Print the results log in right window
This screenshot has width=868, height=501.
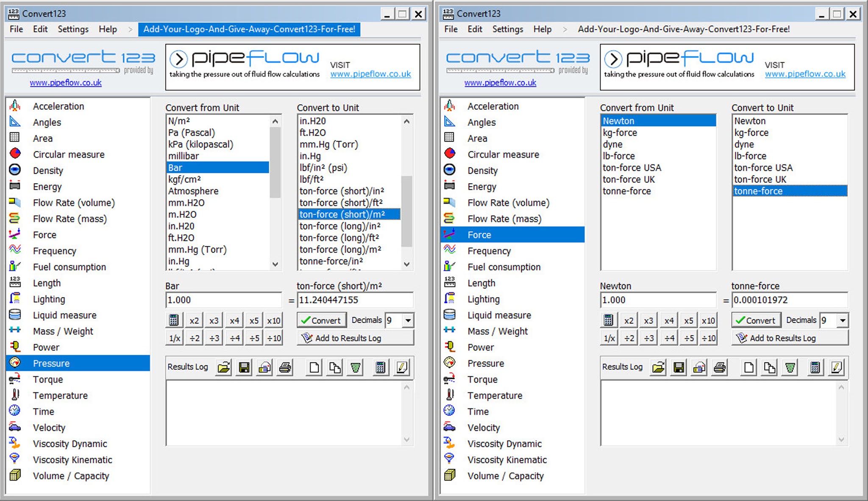pyautogui.click(x=720, y=367)
